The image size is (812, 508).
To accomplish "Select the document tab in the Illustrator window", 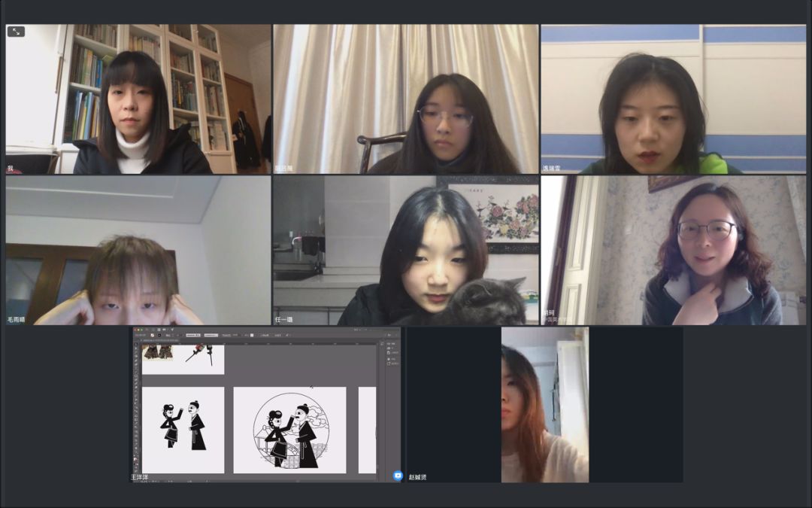I will [162, 341].
